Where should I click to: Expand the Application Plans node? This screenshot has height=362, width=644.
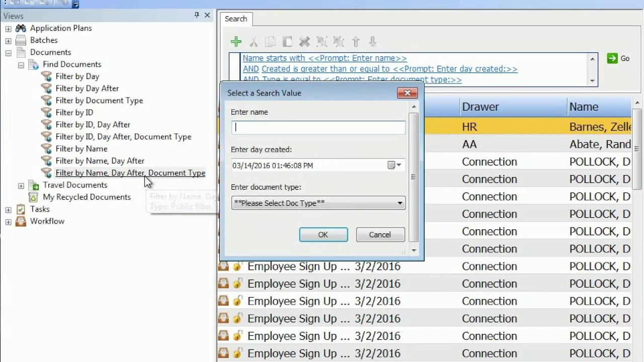click(x=8, y=29)
